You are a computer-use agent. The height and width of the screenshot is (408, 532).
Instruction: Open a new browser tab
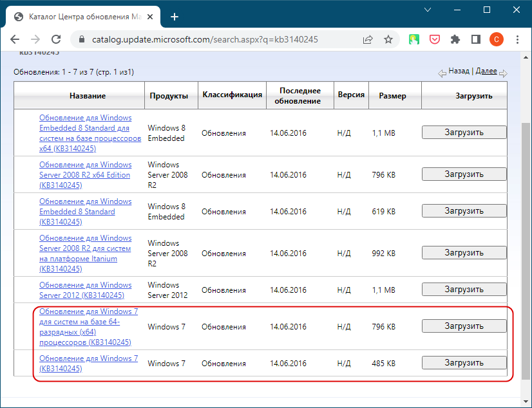(175, 17)
